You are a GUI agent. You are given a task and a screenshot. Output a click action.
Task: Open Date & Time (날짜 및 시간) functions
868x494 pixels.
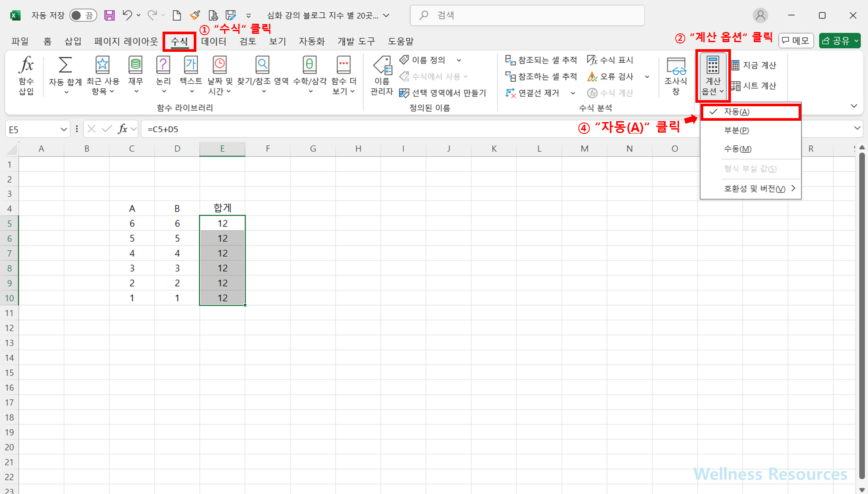[220, 76]
